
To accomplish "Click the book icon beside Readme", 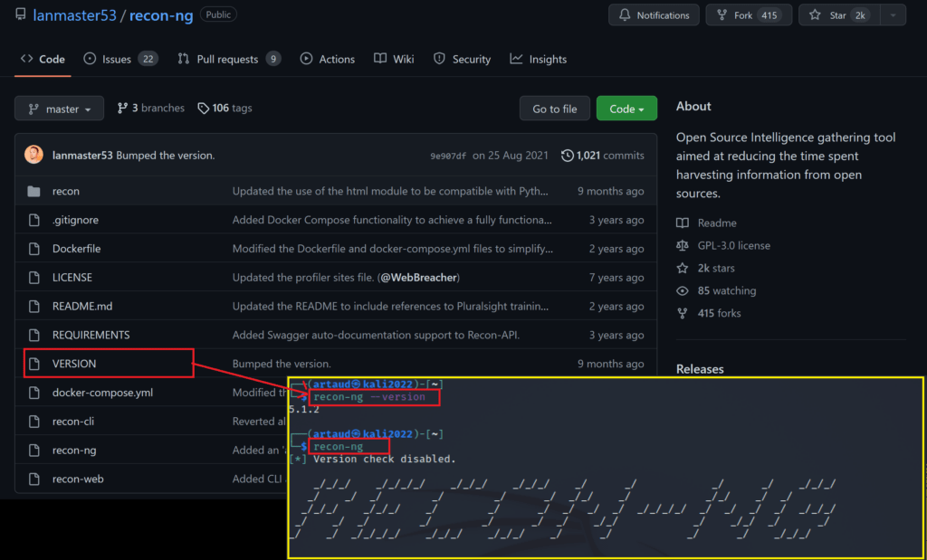I will [683, 223].
